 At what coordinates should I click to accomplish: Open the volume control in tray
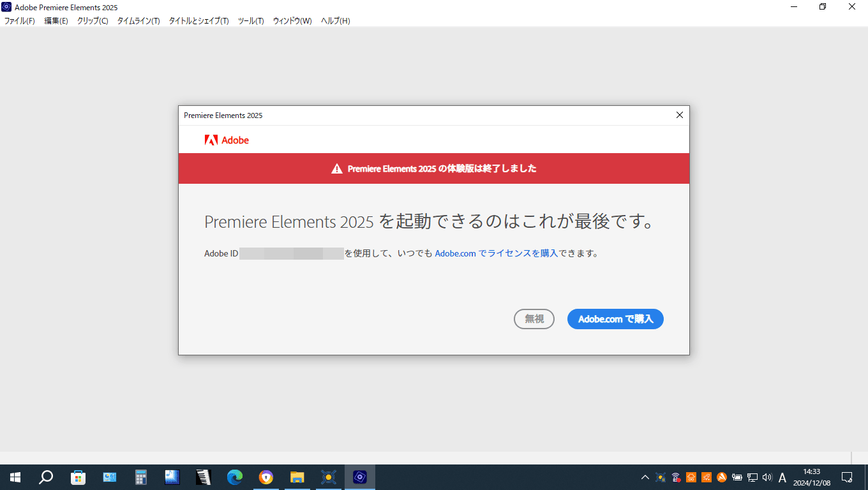pos(767,477)
